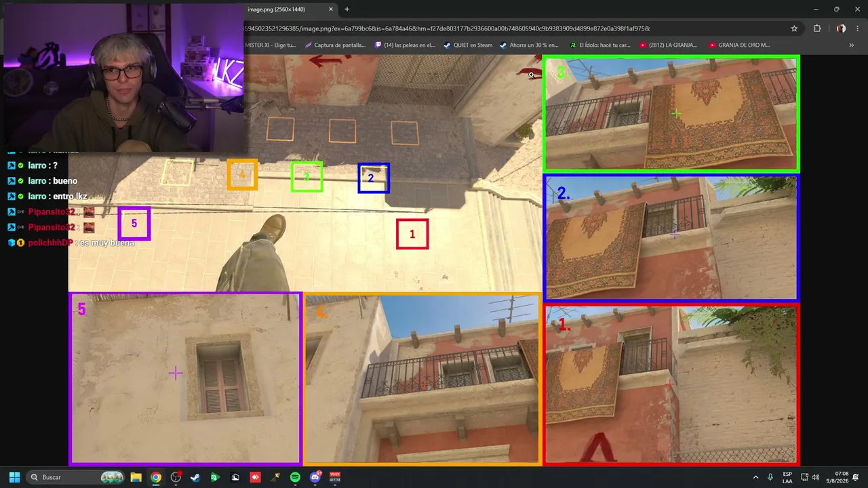Open the 'QUIET en Steam' bookmark

468,45
